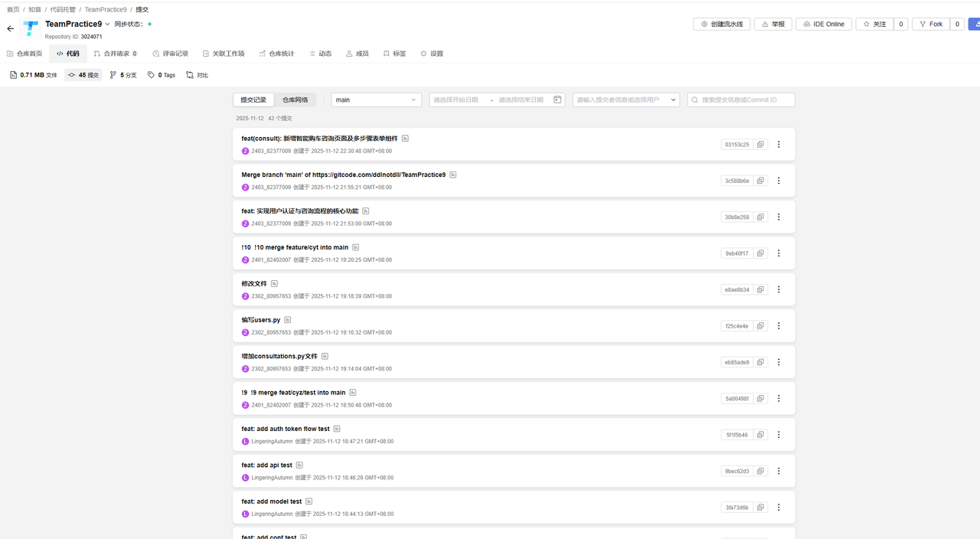Screen dimensions: 980x539
Task: Click the TeamPractice9 repository logo
Action: pyautogui.click(x=31, y=29)
